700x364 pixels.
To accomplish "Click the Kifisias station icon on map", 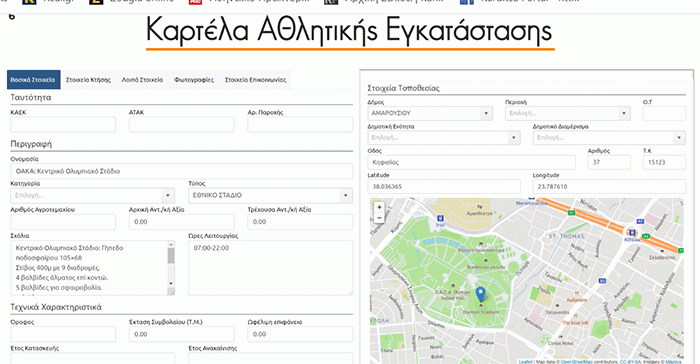I will coord(632,232).
